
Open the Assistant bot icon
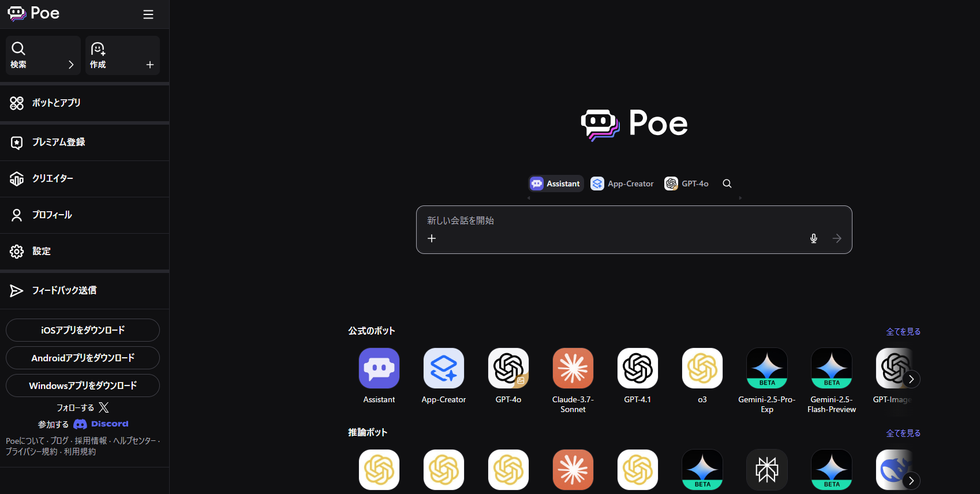coord(379,368)
